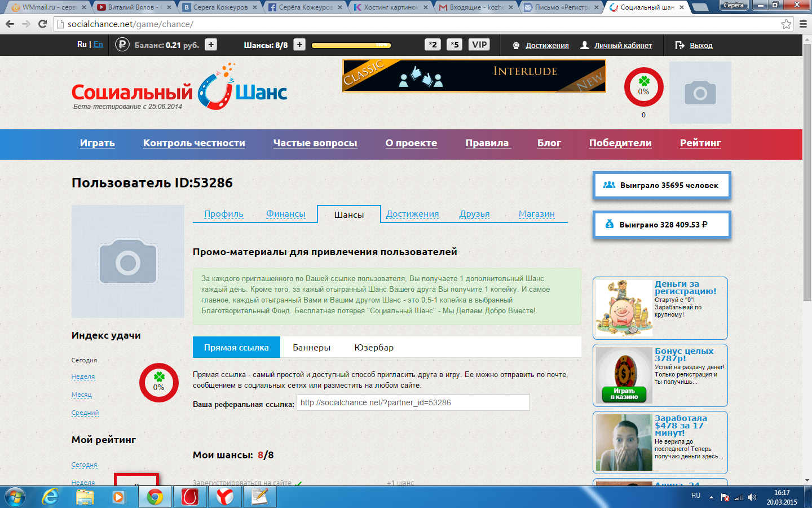Open the Играть menu item

tap(97, 143)
